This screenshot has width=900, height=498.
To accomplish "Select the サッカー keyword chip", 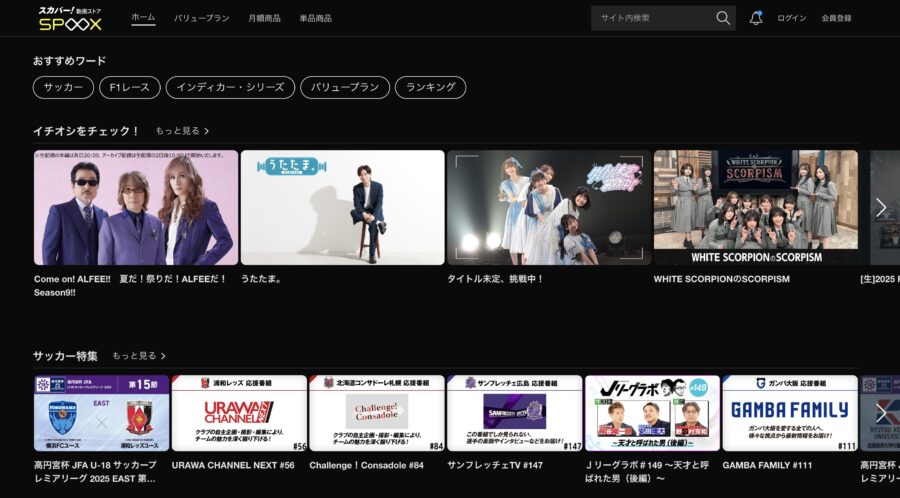I will [x=63, y=88].
